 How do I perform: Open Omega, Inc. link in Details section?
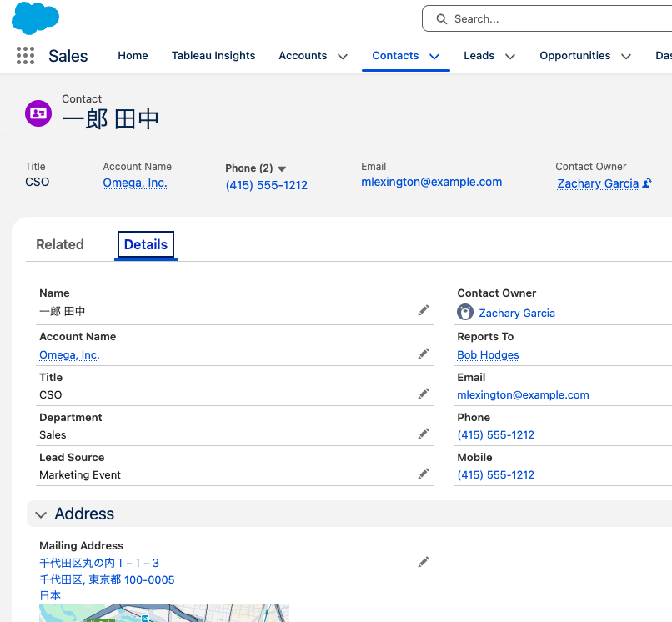click(x=69, y=355)
